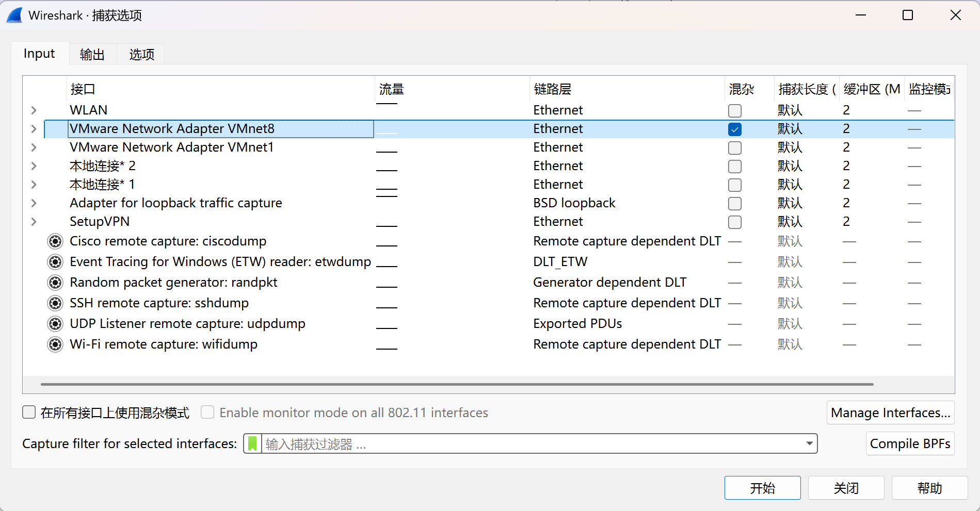Click the 开始 button to start capture
Screen dimensions: 980x511
(x=762, y=488)
